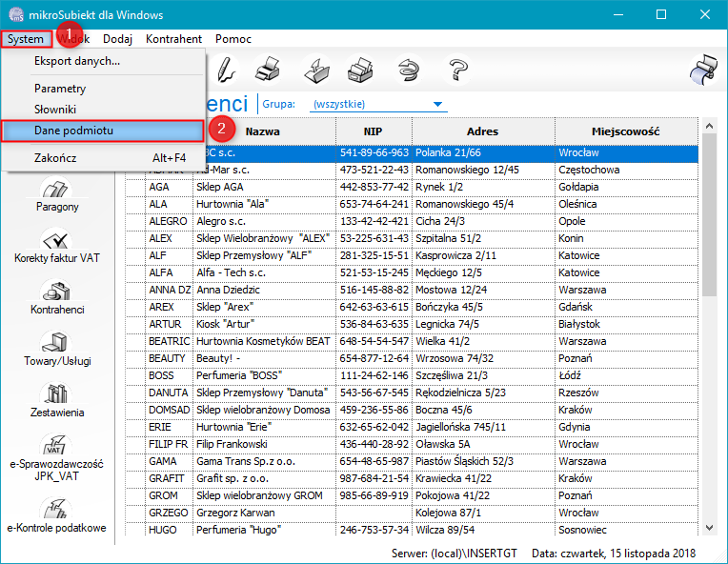Click Zakończ to exit the application
Image resolution: width=728 pixels, height=564 pixels.
(x=55, y=157)
